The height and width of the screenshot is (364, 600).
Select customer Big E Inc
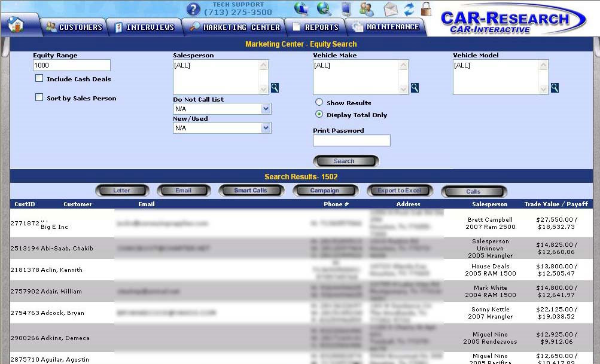(54, 227)
